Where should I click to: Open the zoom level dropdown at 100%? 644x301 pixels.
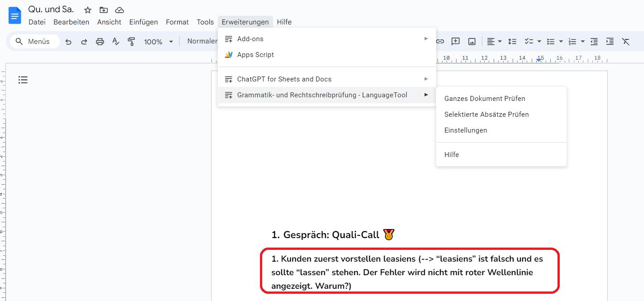pos(159,42)
